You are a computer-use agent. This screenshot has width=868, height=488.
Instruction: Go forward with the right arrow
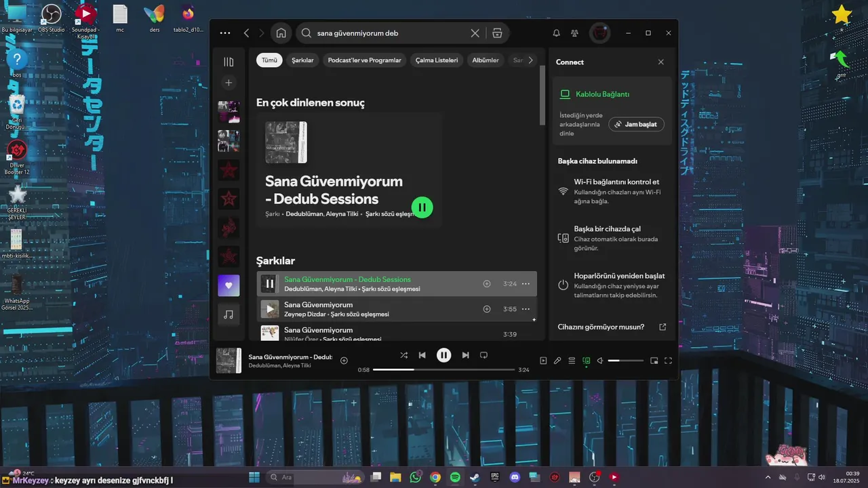click(x=262, y=33)
